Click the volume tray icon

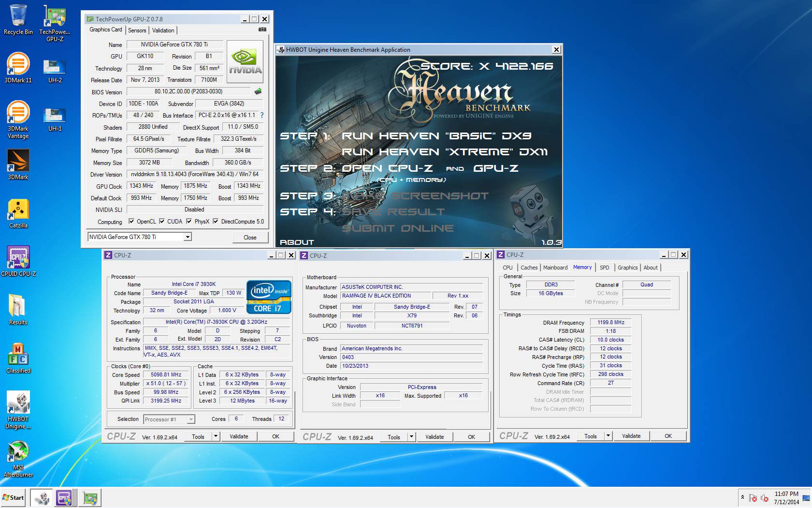click(x=765, y=498)
